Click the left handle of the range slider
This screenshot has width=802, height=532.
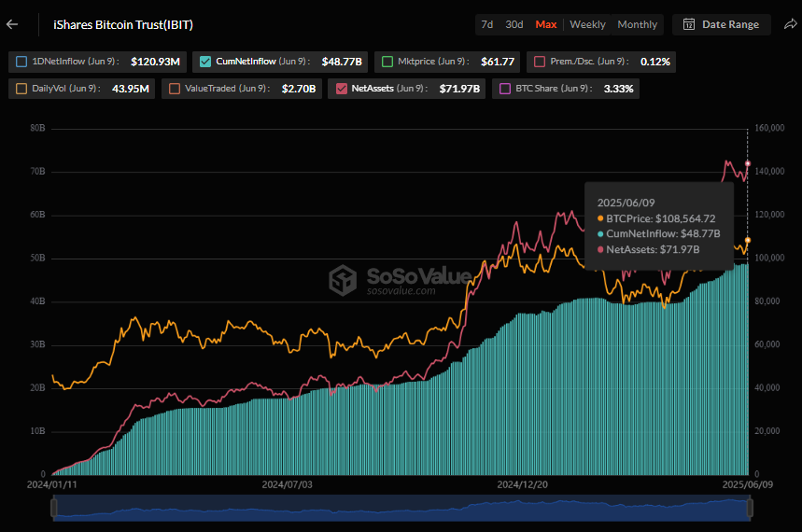pos(54,508)
